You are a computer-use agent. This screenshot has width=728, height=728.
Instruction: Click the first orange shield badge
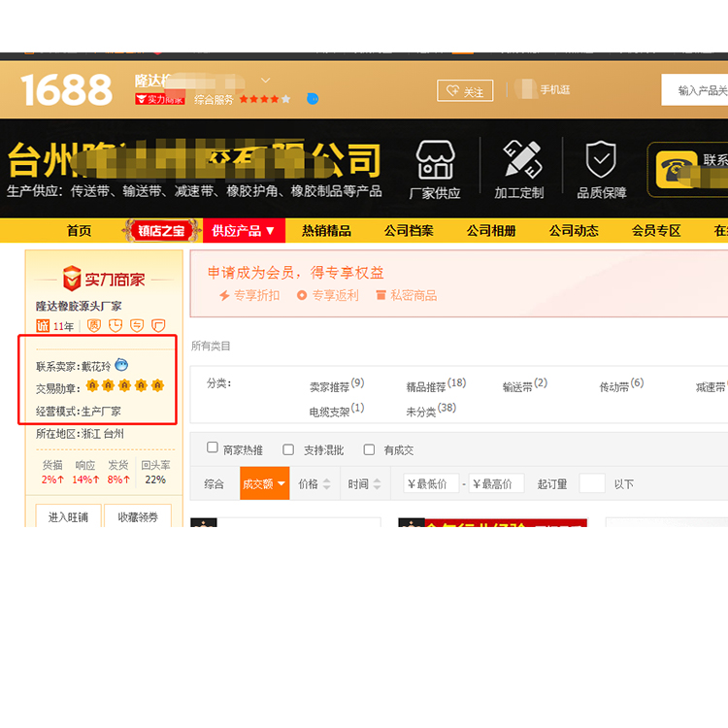click(94, 326)
